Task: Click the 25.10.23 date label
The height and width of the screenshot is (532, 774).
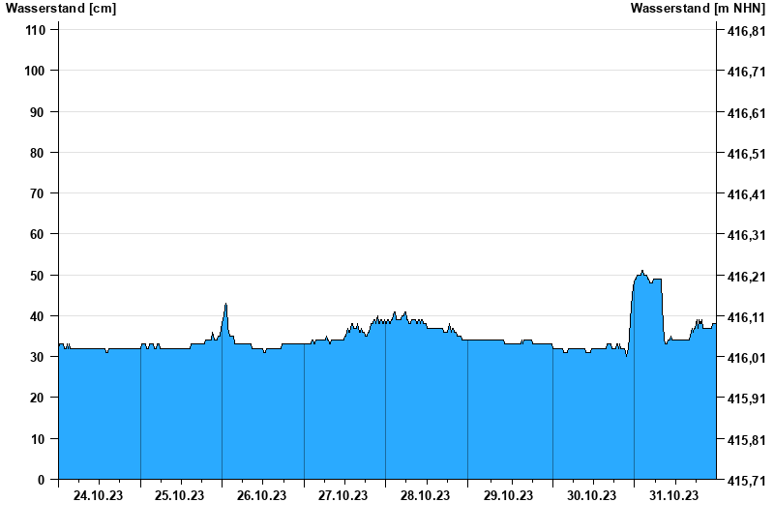Action: click(179, 495)
